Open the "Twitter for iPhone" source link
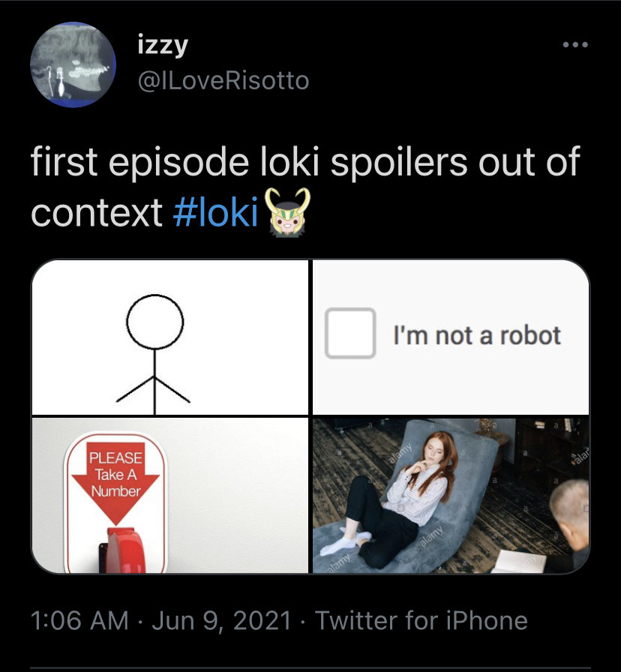This screenshot has width=621, height=672. click(421, 620)
